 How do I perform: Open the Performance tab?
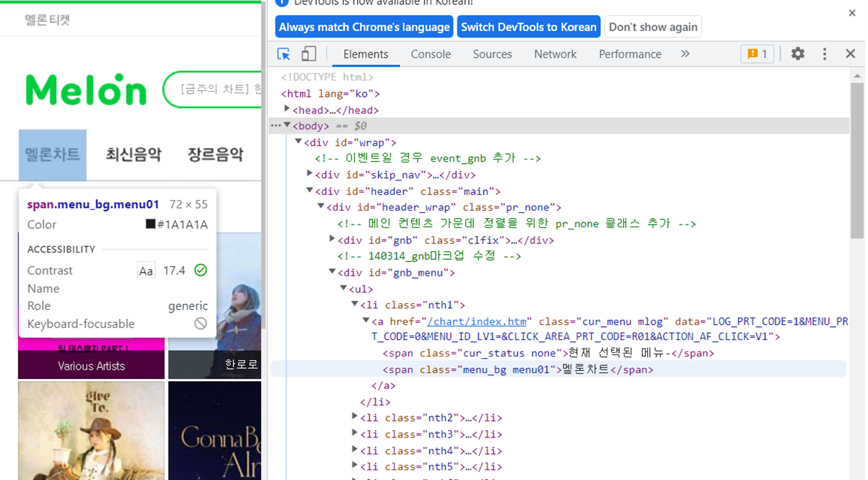click(630, 54)
